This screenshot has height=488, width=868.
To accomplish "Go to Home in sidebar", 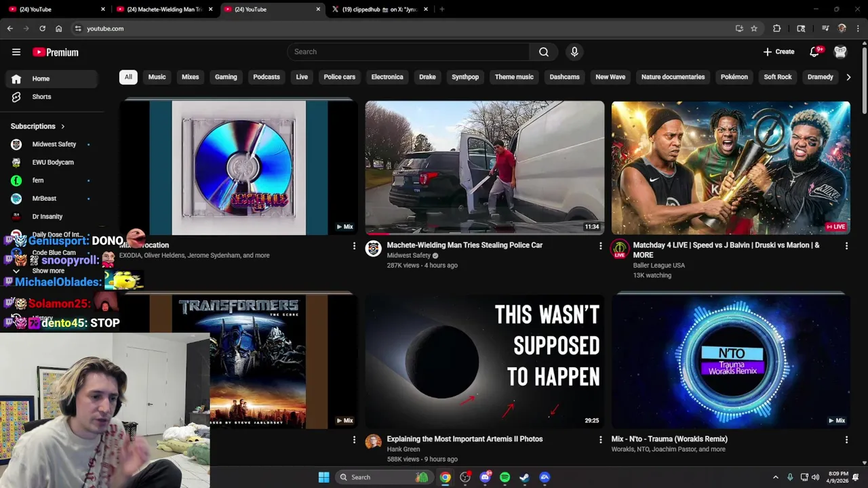I will point(53,79).
